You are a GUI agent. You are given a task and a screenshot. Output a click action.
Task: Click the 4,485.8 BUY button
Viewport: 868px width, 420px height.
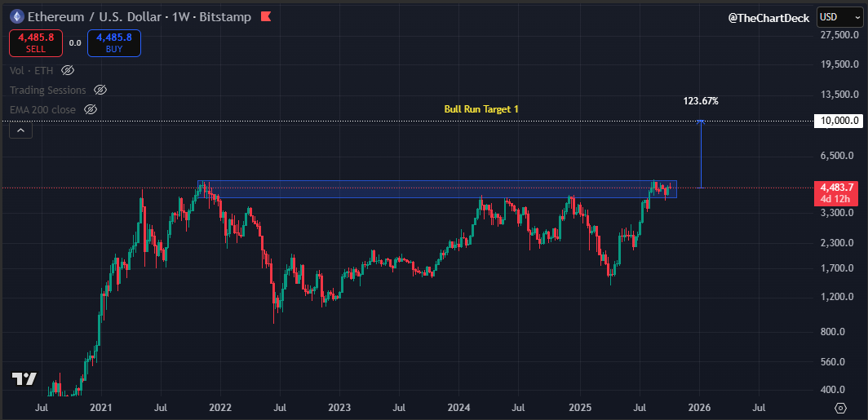point(114,42)
